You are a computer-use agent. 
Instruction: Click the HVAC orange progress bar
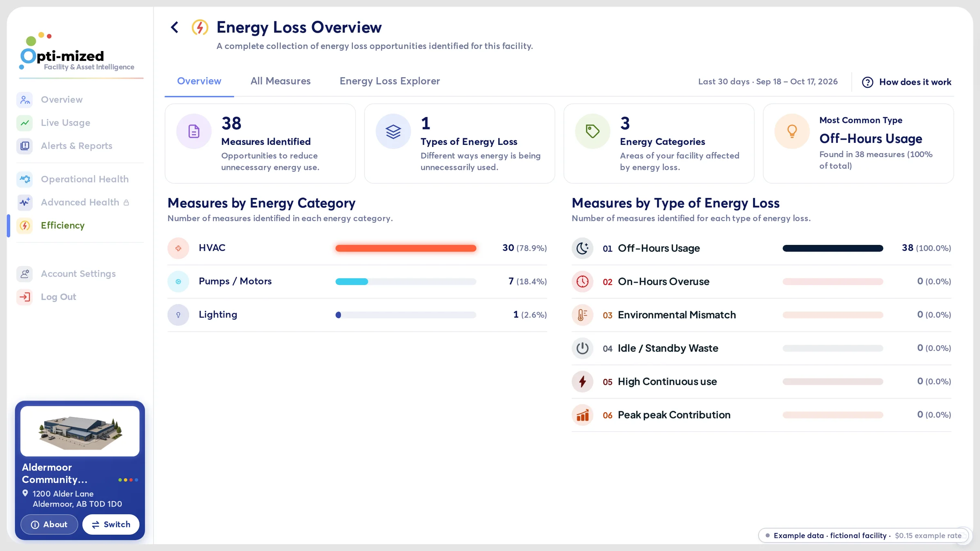(x=405, y=248)
